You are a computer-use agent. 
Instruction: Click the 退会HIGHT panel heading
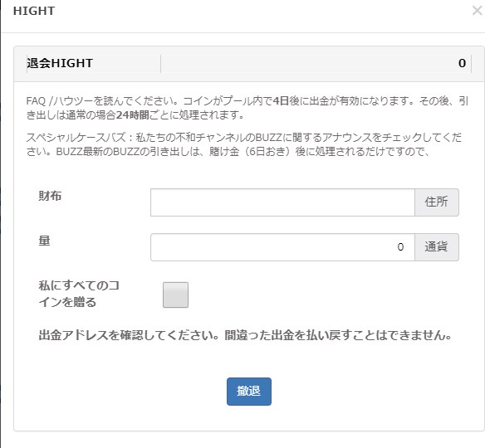60,63
